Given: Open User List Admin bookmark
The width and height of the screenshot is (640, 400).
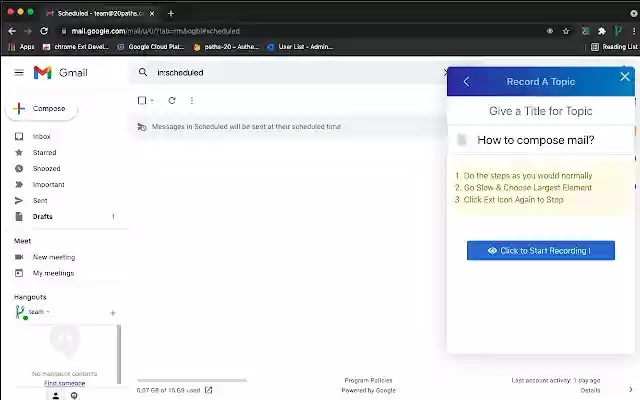Looking at the screenshot, I should coord(300,47).
